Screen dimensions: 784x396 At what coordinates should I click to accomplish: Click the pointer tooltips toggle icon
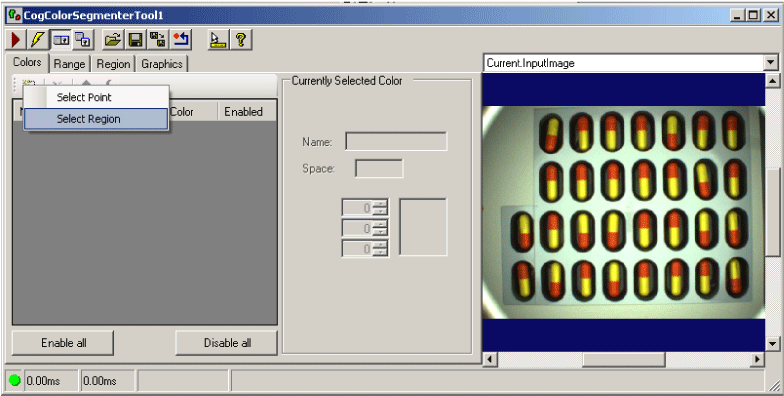tap(218, 40)
